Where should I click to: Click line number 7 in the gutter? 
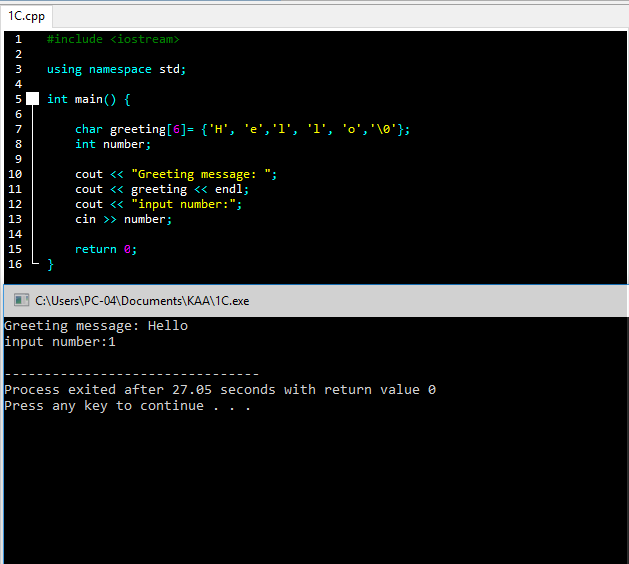(x=18, y=129)
